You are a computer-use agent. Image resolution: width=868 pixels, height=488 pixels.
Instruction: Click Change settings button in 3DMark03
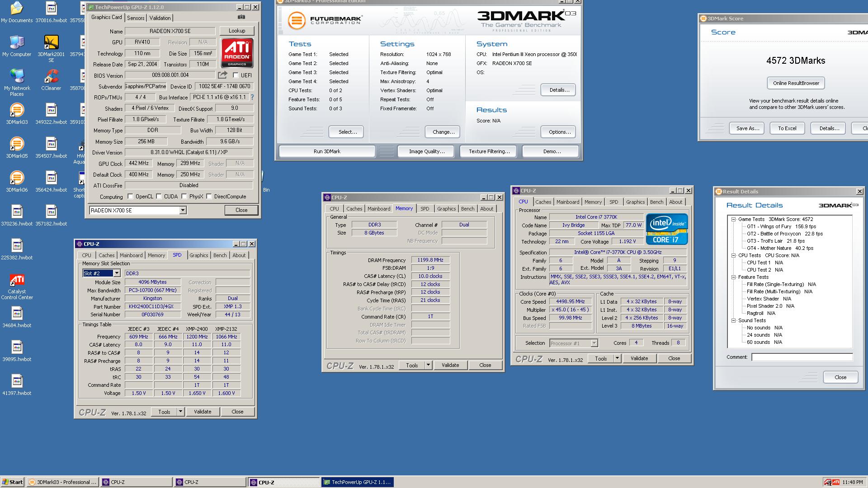tap(443, 132)
